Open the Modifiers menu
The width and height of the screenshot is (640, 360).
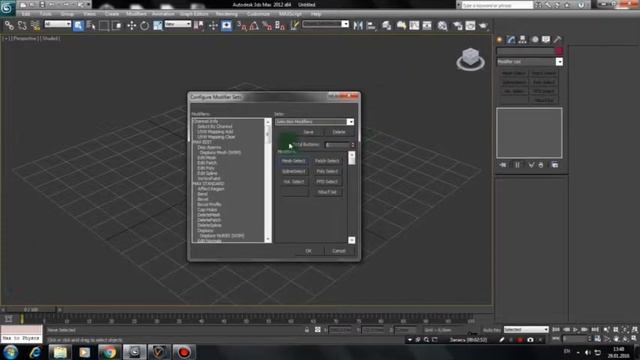point(136,14)
